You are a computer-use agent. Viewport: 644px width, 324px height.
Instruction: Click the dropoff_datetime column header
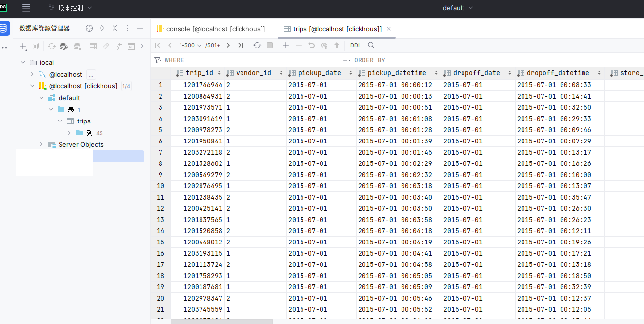tap(560, 73)
